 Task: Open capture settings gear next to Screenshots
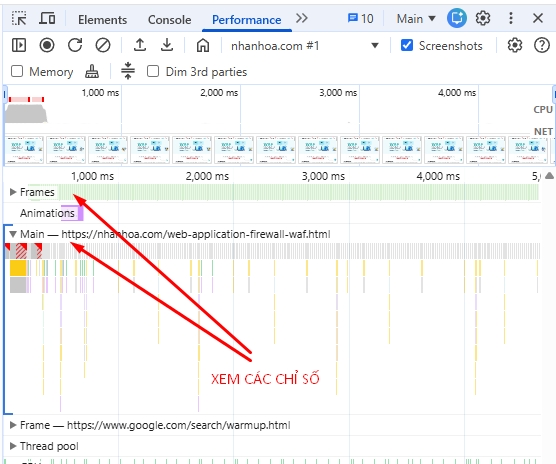[x=515, y=45]
